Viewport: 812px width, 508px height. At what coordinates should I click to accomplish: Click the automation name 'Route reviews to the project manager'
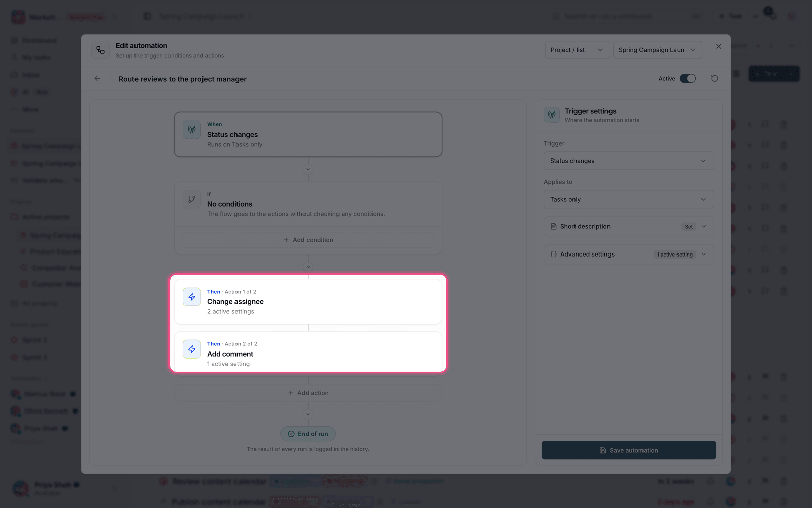click(183, 79)
